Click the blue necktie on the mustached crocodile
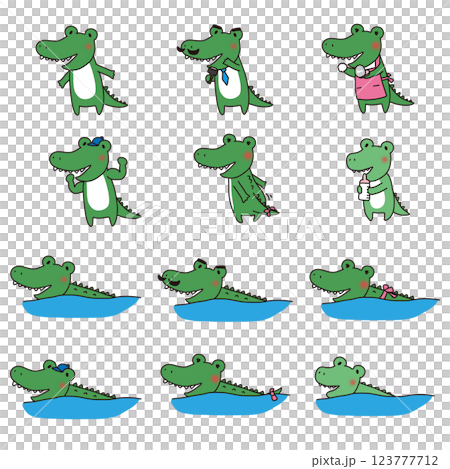 [225, 76]
